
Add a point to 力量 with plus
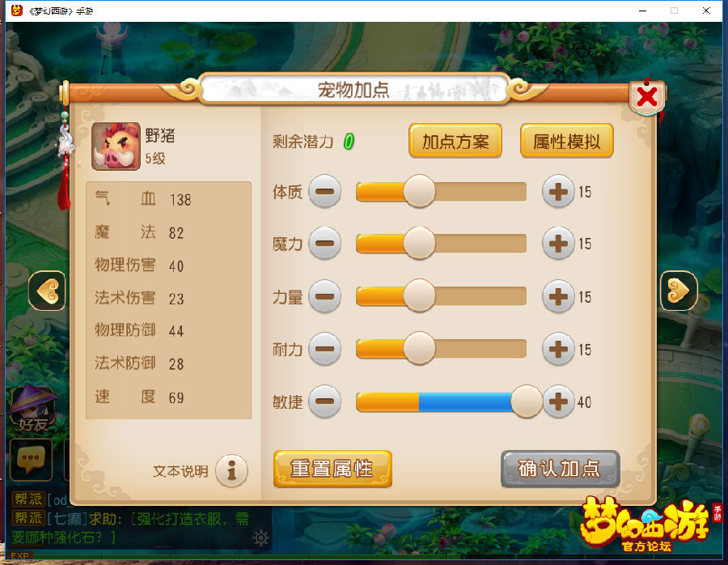pos(558,296)
